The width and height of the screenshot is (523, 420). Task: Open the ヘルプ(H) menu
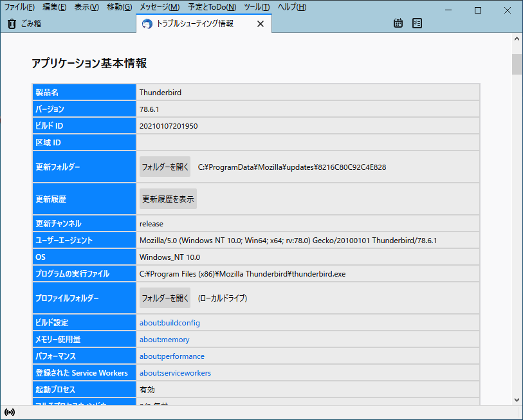point(292,7)
